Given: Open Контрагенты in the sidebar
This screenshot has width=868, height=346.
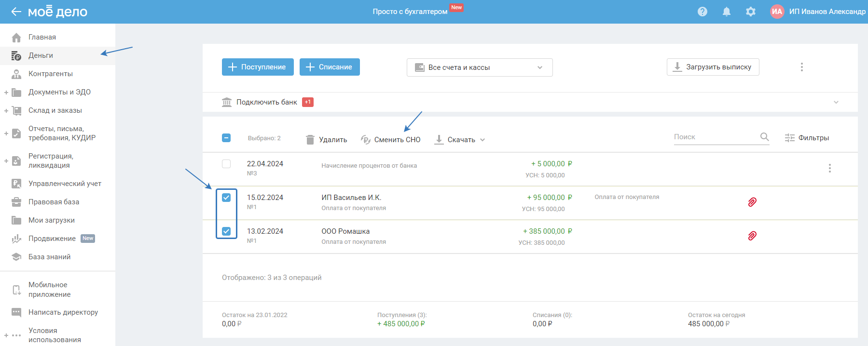Looking at the screenshot, I should pos(51,74).
